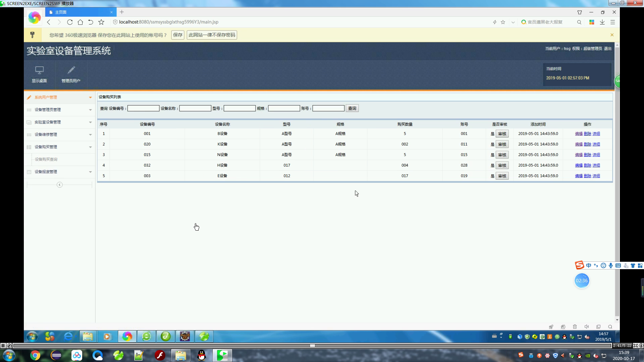Open Internet Explorer in recorded taskbar
Image resolution: width=644 pixels, height=362 pixels.
click(68, 336)
